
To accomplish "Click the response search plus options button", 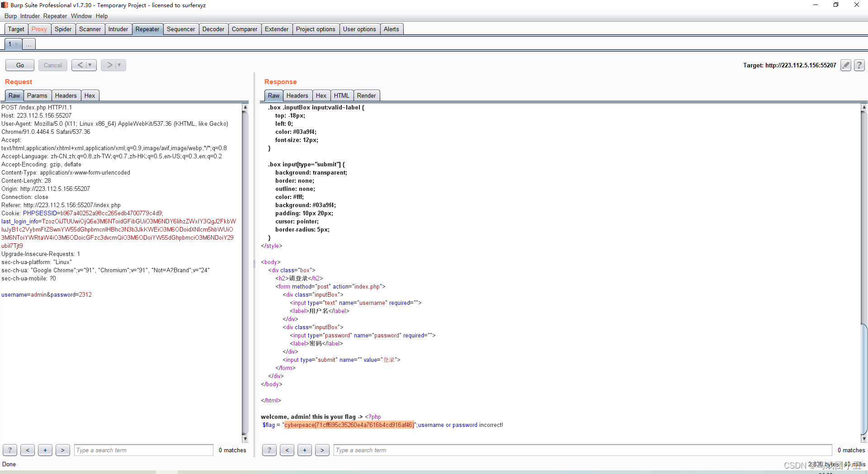I will click(x=305, y=450).
